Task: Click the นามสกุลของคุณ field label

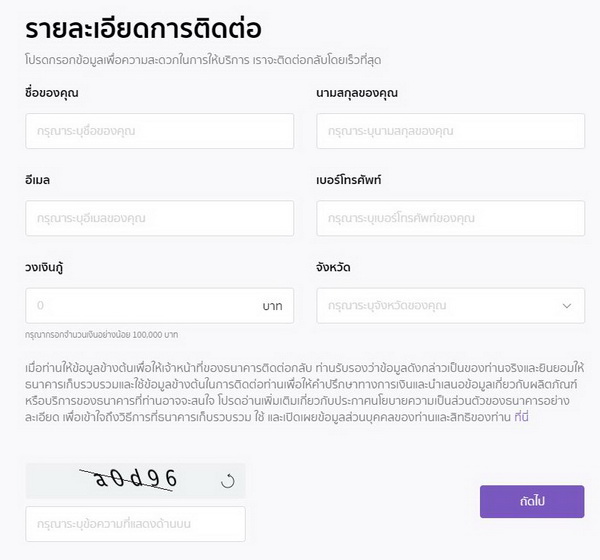Action: (357, 93)
